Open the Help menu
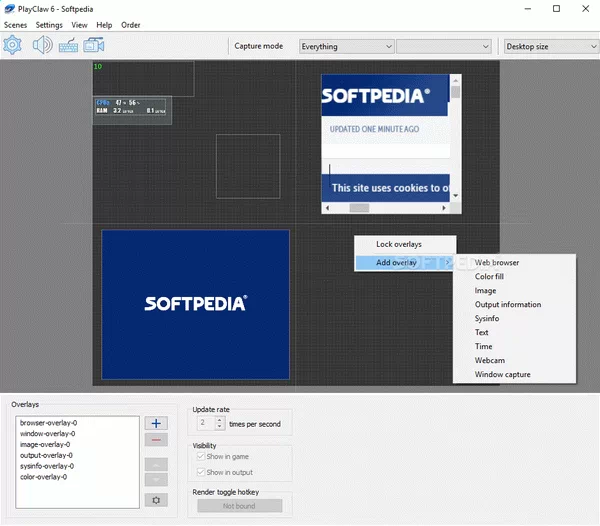 [104, 25]
